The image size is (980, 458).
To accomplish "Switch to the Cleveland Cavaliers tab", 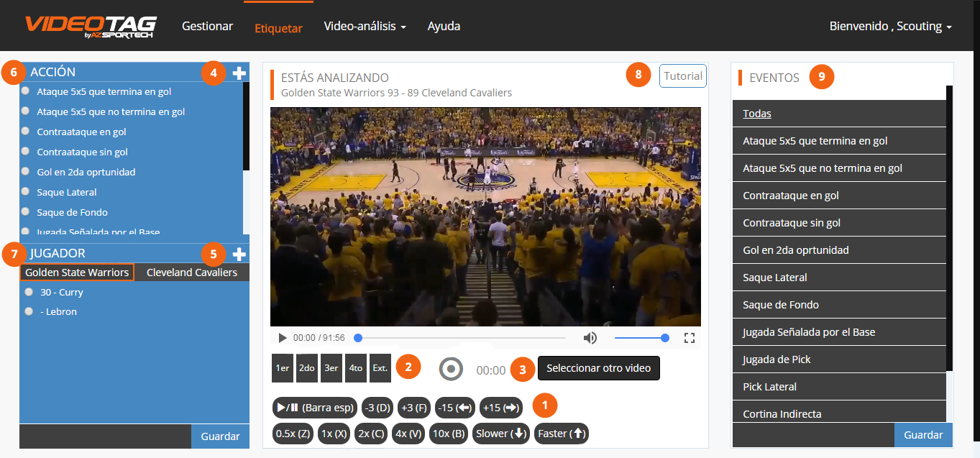I will [x=191, y=272].
